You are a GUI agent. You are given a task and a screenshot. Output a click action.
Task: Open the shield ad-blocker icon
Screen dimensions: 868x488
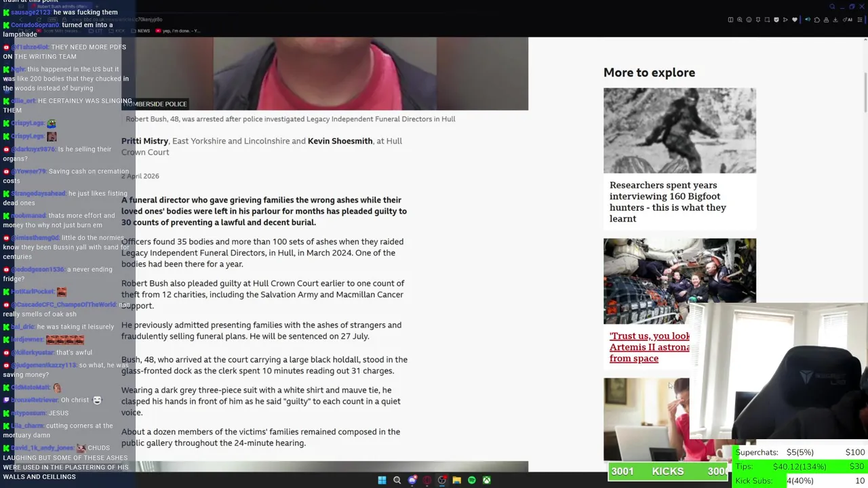(776, 20)
